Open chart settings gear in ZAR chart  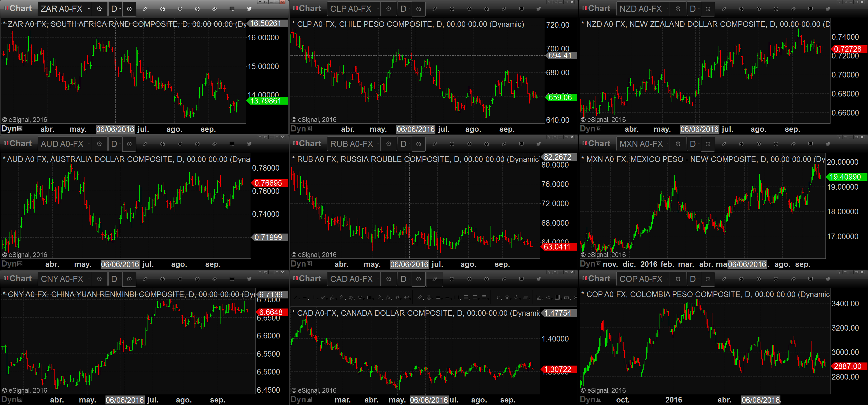(x=99, y=9)
